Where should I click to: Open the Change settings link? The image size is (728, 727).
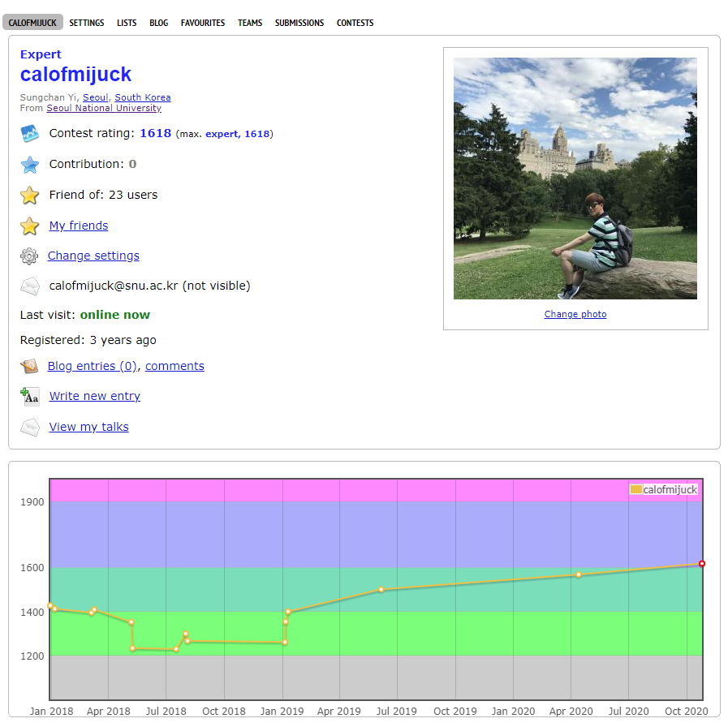[93, 256]
